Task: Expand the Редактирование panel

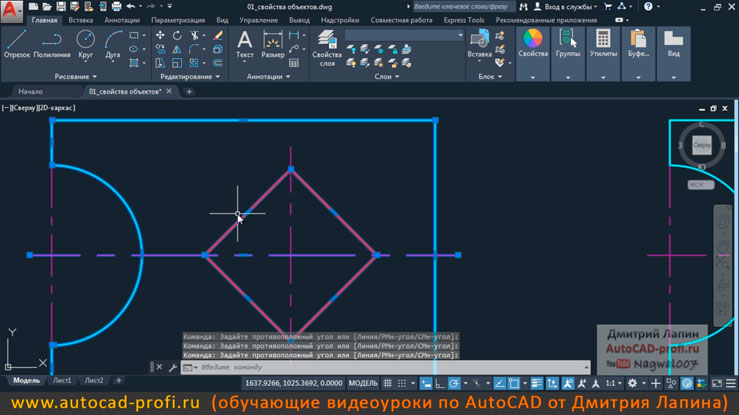Action: pyautogui.click(x=190, y=76)
